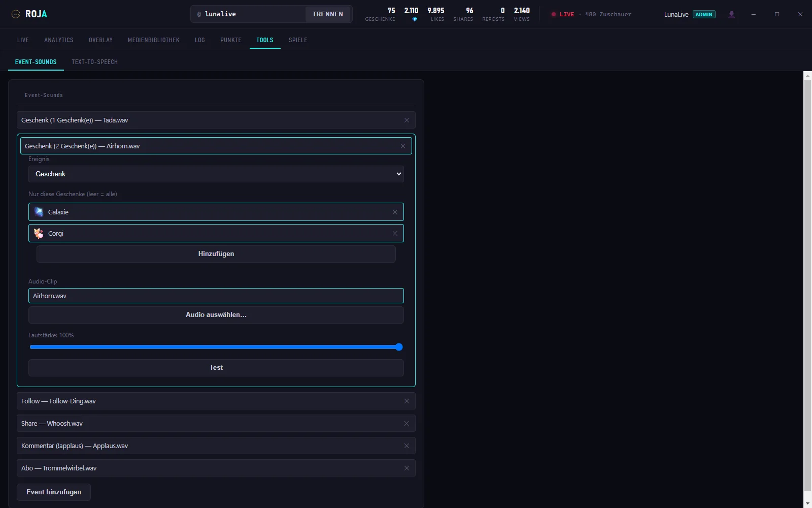Go to the OVERLAY tab
The height and width of the screenshot is (508, 812).
100,40
